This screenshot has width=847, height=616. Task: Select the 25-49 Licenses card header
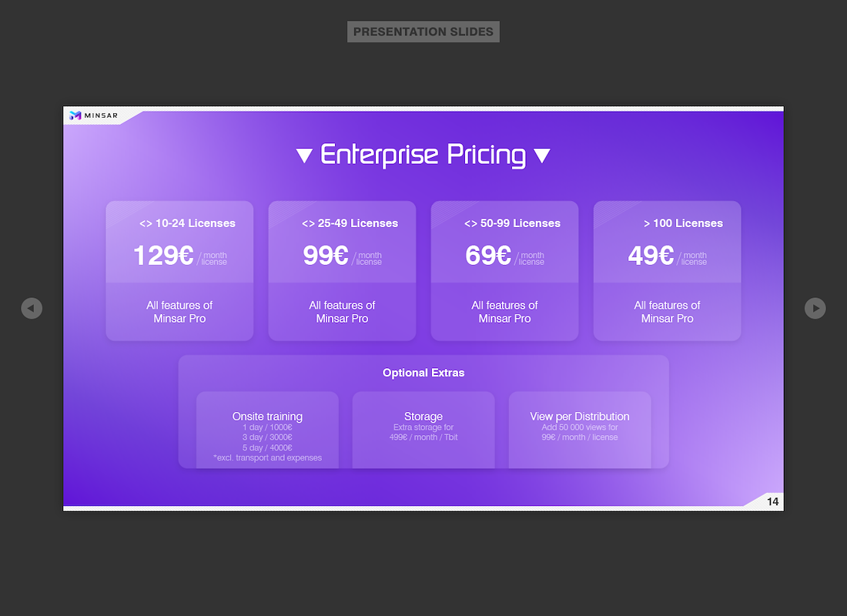click(x=350, y=223)
